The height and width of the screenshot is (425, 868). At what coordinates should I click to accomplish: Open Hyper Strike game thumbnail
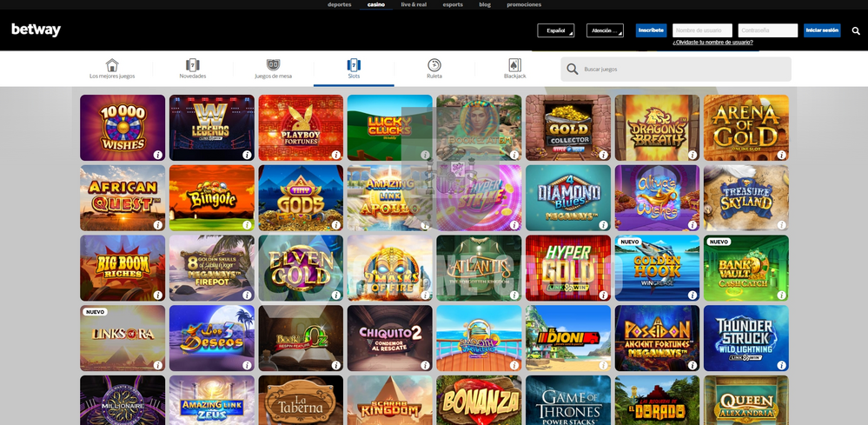tap(479, 198)
